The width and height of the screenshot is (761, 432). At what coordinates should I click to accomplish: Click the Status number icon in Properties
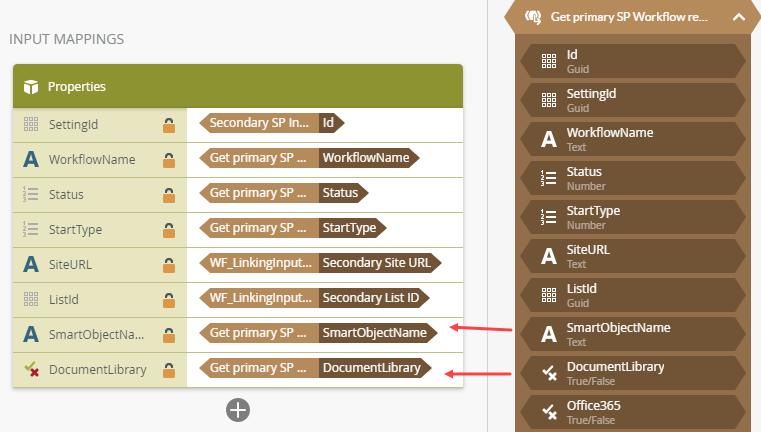pyautogui.click(x=30, y=194)
